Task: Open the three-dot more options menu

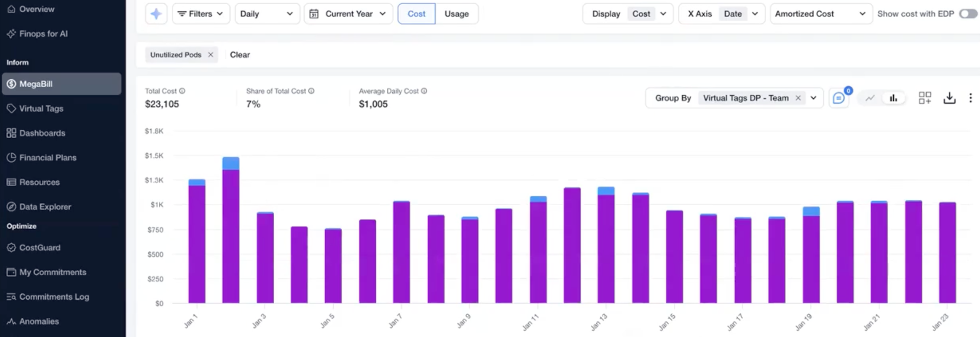Action: (970, 98)
